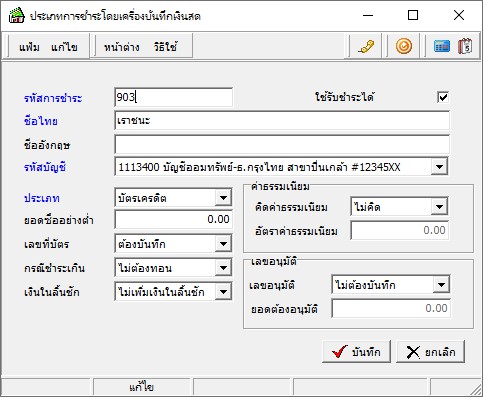Open the แฟ้ม menu
This screenshot has width=483, height=397.
click(x=29, y=47)
